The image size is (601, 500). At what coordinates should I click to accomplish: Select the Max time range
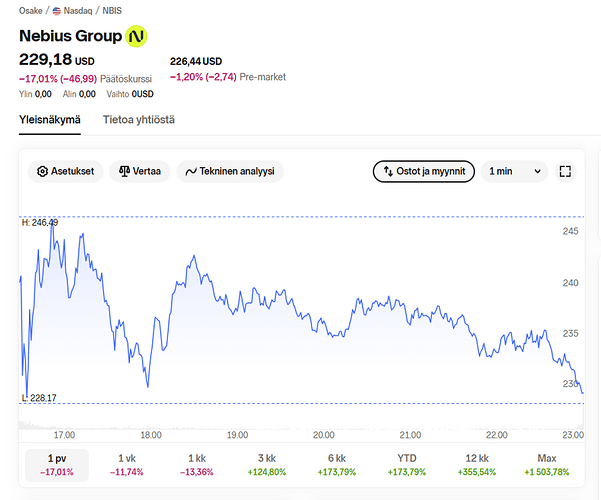point(547,465)
